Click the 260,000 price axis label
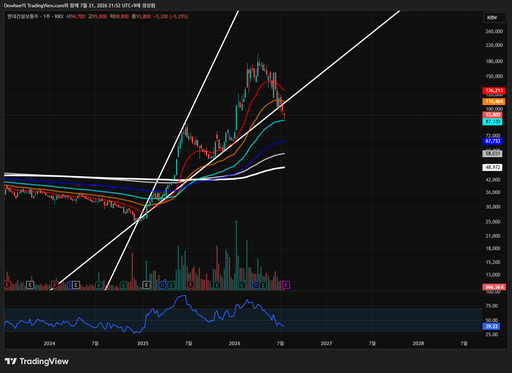The image size is (512, 373). coord(494,31)
